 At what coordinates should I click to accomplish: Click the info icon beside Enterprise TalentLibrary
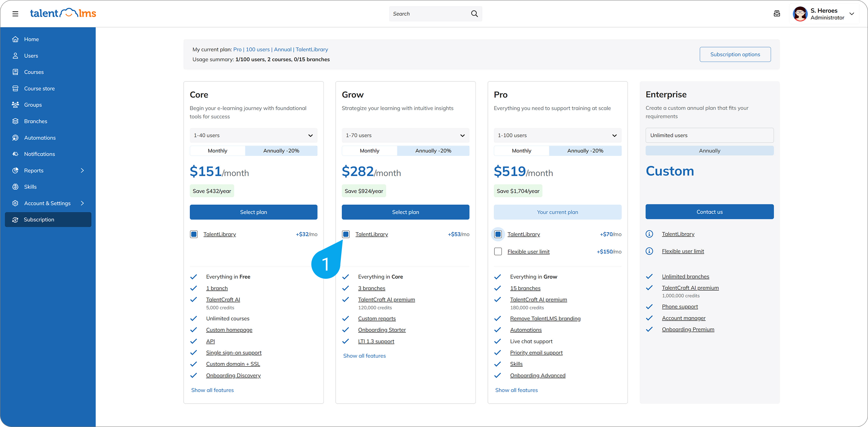click(649, 234)
